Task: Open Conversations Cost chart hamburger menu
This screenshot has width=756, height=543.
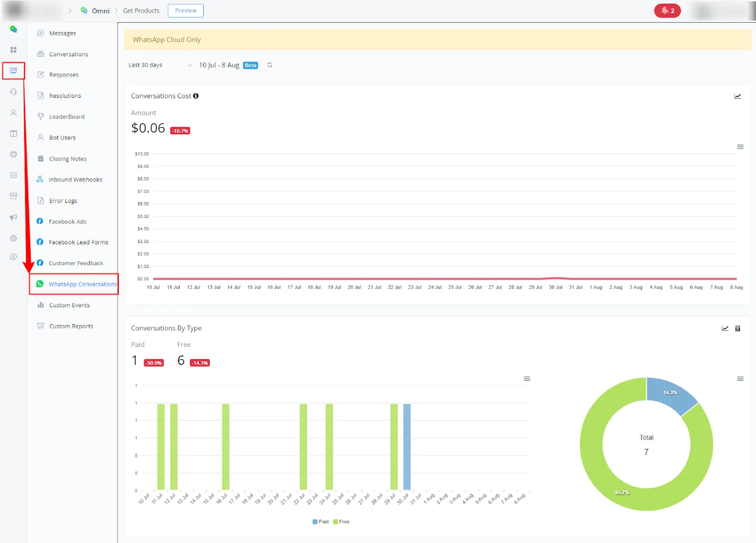Action: (740, 147)
